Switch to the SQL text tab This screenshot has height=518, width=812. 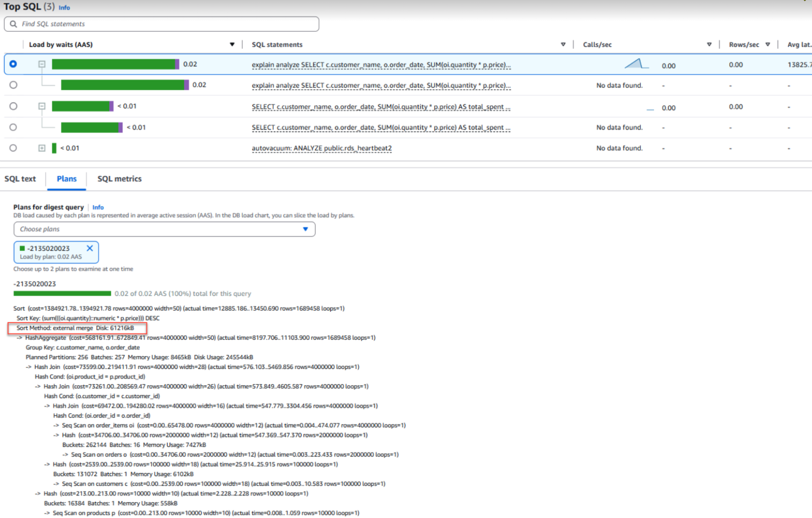coord(20,179)
